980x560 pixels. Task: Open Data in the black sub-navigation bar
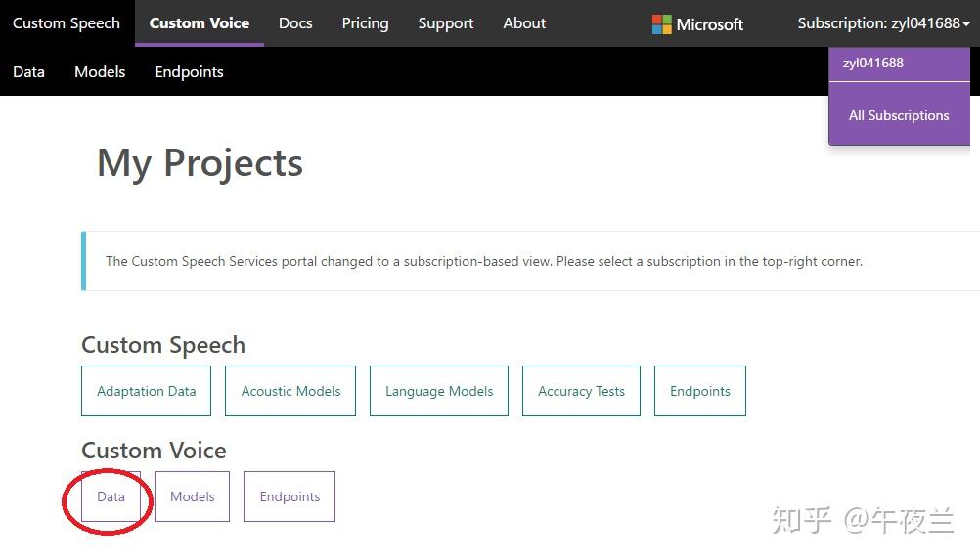[x=29, y=72]
